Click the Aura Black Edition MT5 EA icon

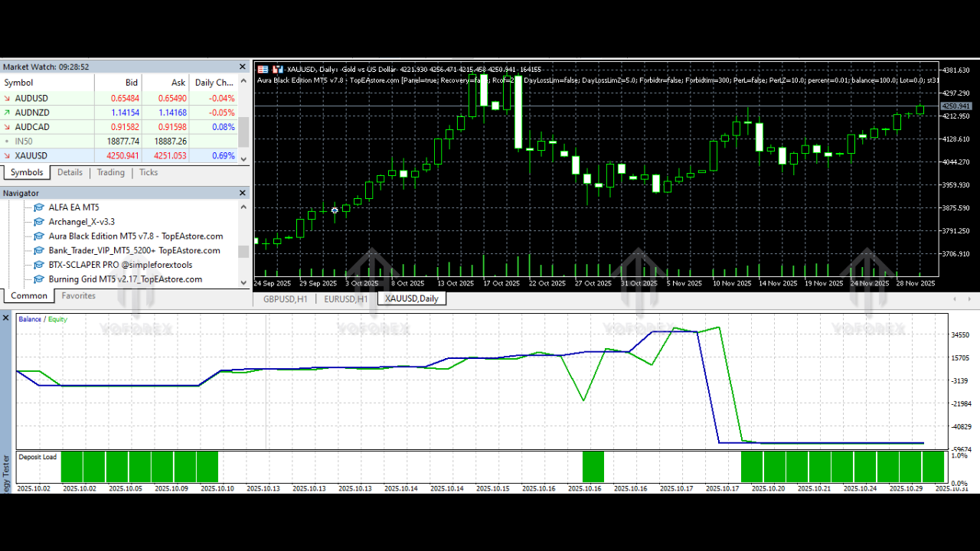[x=38, y=236]
